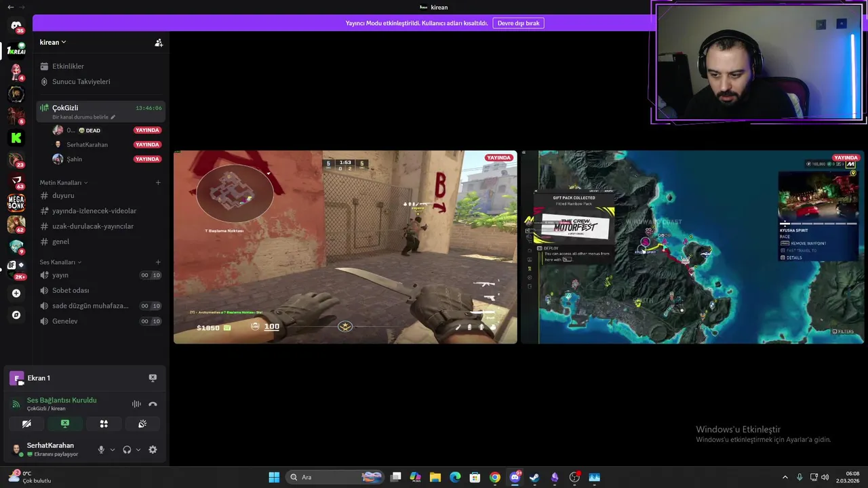Viewport: 868px width, 488px height.
Task: Open the SerhatKarahan profile panel
Action: tap(50, 449)
